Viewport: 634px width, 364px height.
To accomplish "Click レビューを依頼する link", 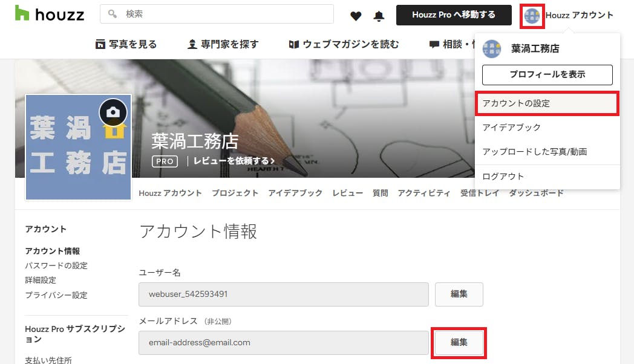I will pos(234,161).
